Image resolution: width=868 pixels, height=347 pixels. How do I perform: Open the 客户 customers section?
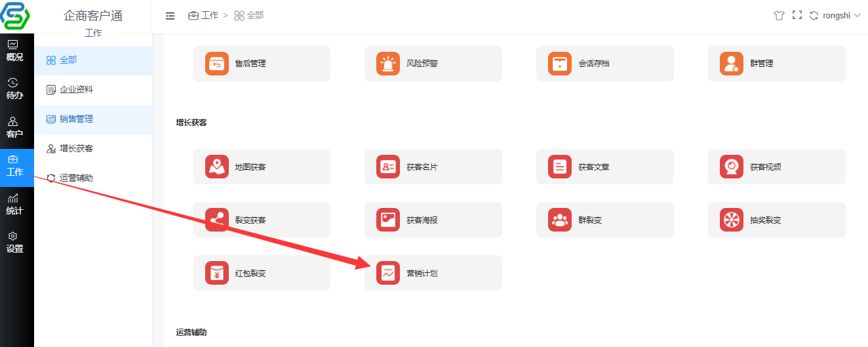coord(14,127)
